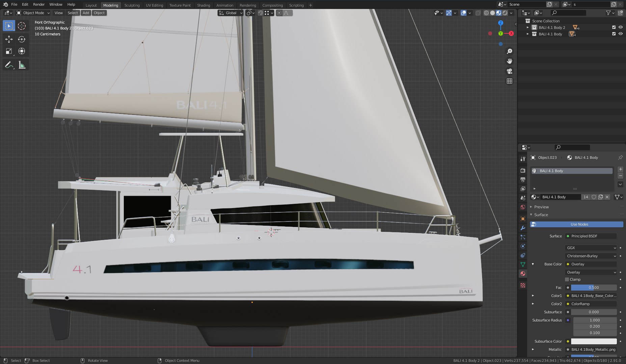Select the Measure tool

22,65
